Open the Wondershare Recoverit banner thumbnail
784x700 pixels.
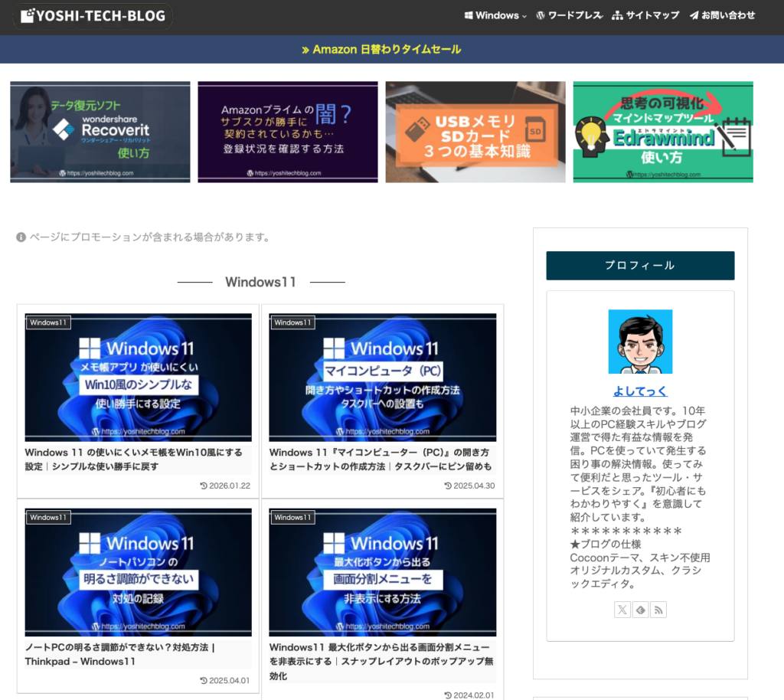[100, 132]
